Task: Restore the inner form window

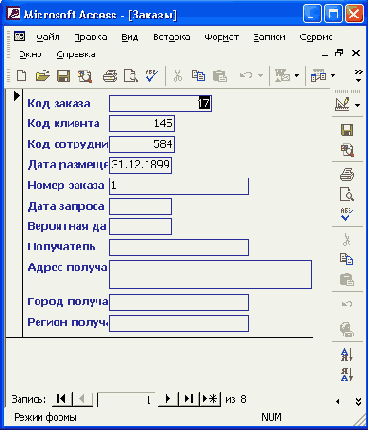Action: 339,53
